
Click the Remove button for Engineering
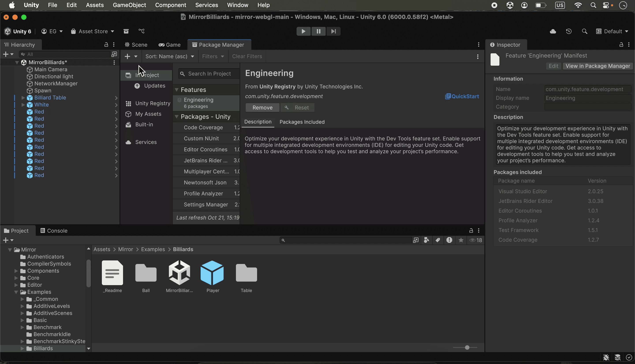click(262, 108)
